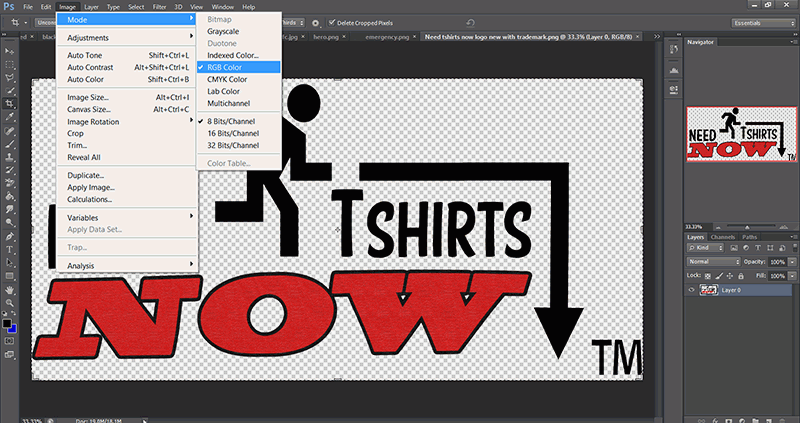Select the Pen tool
This screenshot has width=800, height=423.
click(10, 237)
